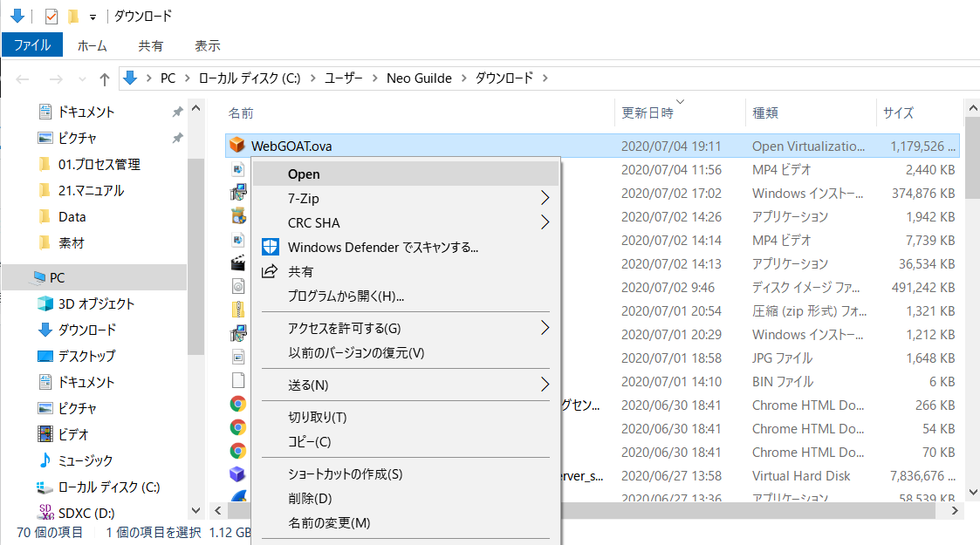Click the ビデオ film strip icon
This screenshot has width=980, height=545.
(45, 434)
